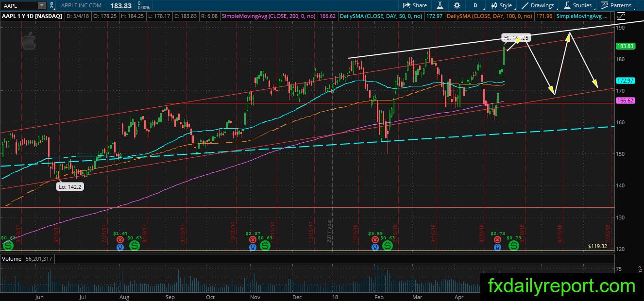Click the February dividend $ icon
644x301 pixels.
coord(387,246)
